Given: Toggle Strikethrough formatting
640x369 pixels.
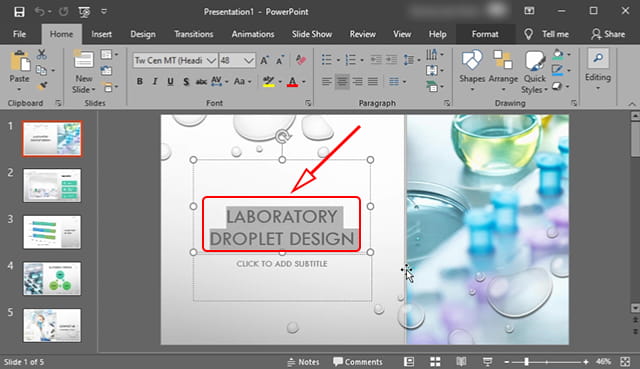Looking at the screenshot, I should pos(201,82).
